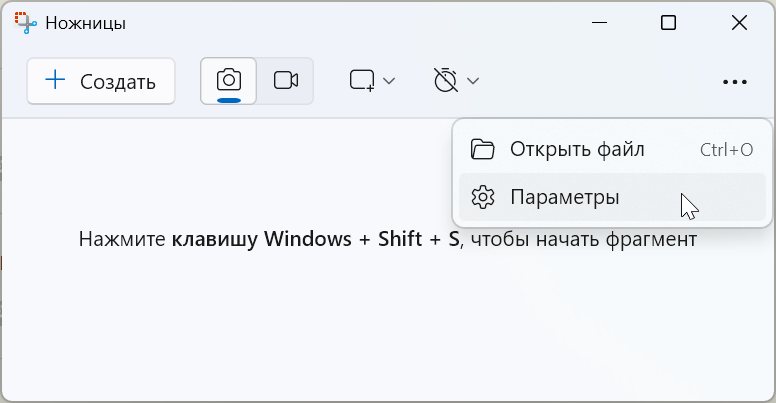776x403 pixels.
Task: Expand the chevron next to delay timer
Action: (474, 81)
